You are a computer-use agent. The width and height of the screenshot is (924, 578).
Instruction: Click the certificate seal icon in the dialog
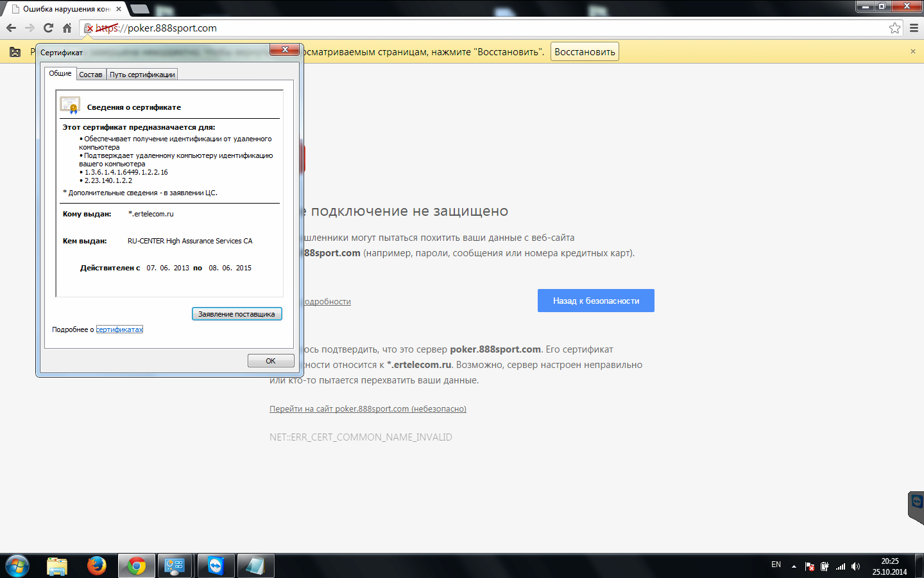pyautogui.click(x=69, y=105)
